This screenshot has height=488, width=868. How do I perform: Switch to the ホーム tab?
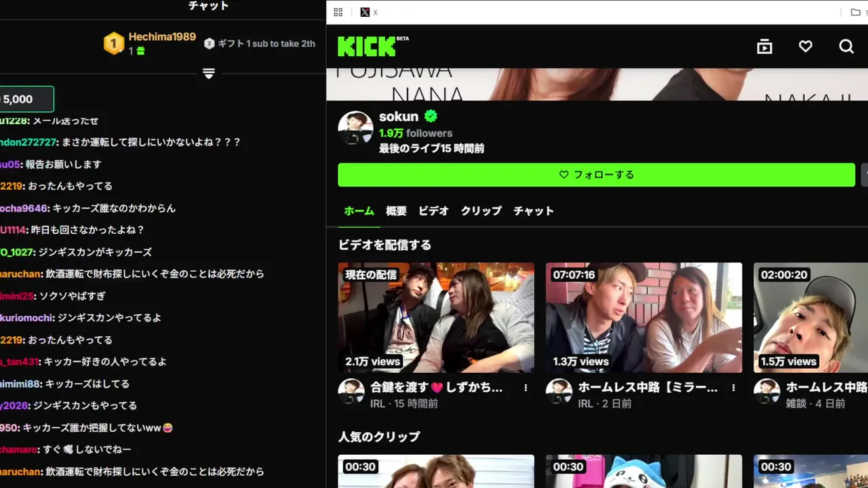(359, 211)
